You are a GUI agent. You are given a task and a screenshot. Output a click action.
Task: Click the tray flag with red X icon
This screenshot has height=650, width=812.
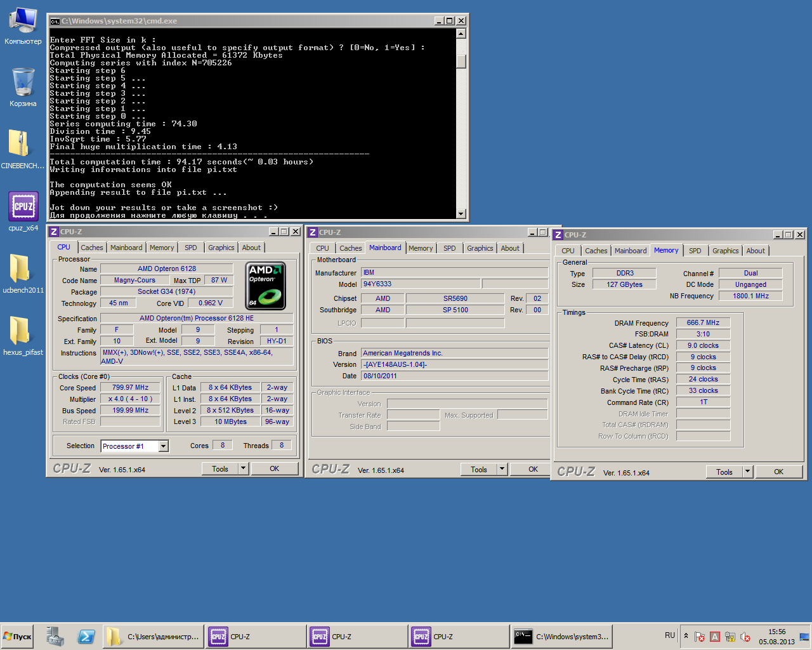tap(700, 637)
